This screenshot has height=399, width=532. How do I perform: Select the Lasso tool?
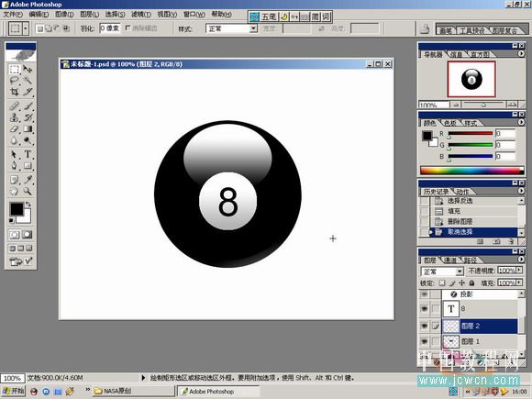[x=15, y=81]
